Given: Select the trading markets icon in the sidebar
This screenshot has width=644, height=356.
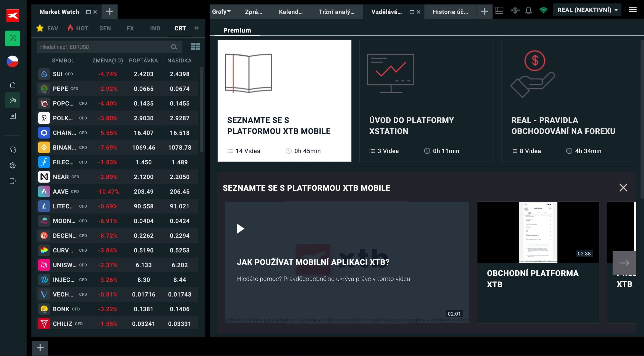Looking at the screenshot, I should [x=13, y=100].
